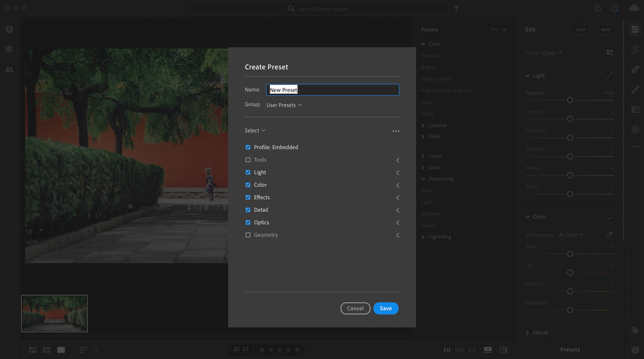Open dialog three-dot options menu
Image resolution: width=644 pixels, height=359 pixels.
(x=396, y=131)
